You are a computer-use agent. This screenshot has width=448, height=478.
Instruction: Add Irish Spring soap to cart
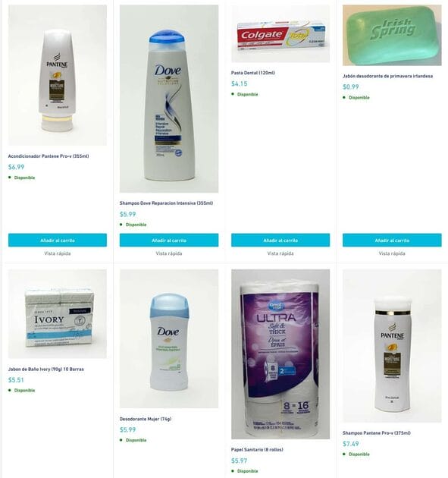point(392,241)
